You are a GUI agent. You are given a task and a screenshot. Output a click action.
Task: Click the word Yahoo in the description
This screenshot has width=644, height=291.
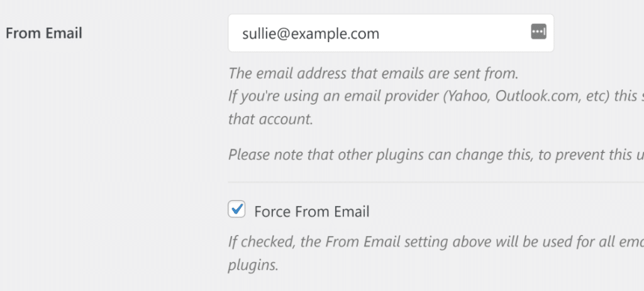tap(467, 96)
